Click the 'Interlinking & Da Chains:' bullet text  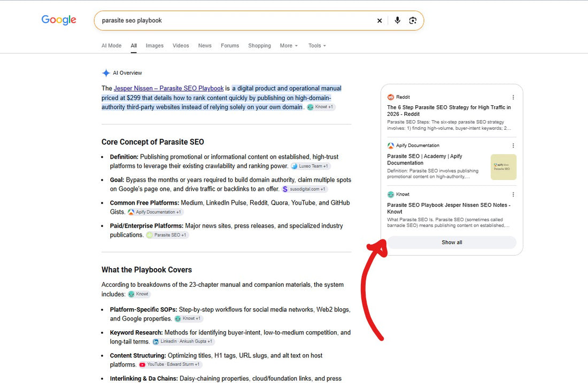pyautogui.click(x=144, y=379)
